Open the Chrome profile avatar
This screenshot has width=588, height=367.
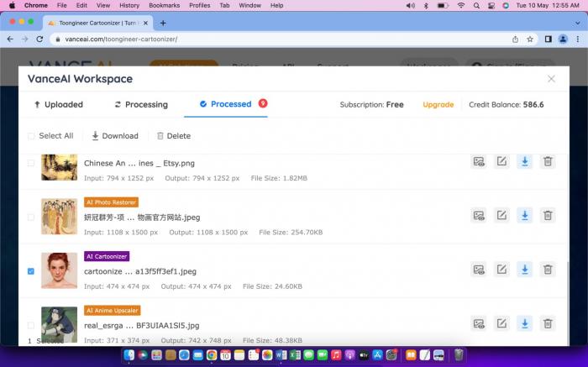pyautogui.click(x=563, y=39)
